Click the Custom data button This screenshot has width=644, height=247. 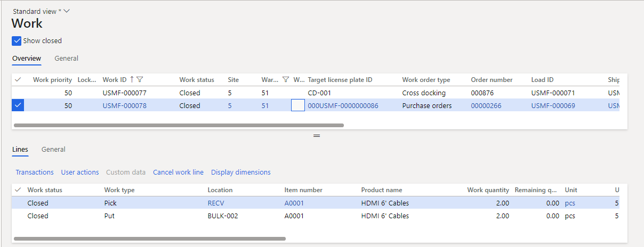(x=126, y=172)
